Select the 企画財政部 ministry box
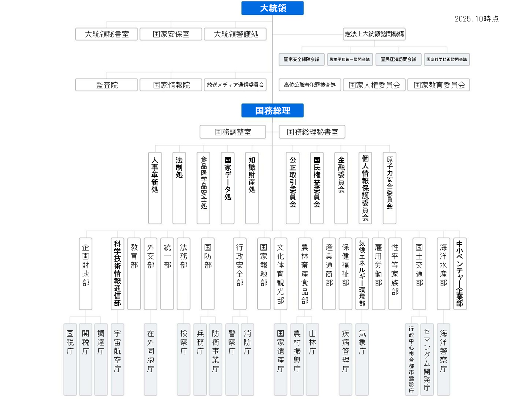Viewport: 532px width, 399px height. click(x=86, y=273)
